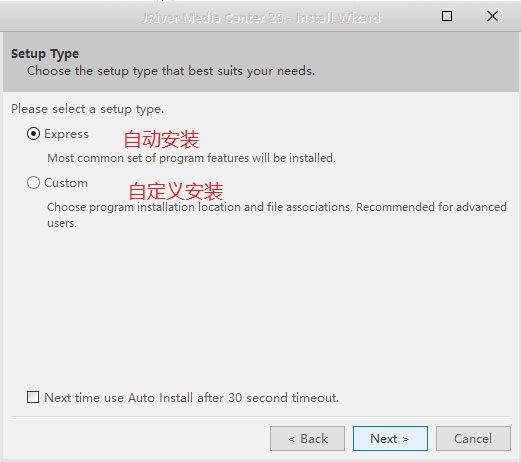521x462 pixels.
Task: Cancel the installation wizard
Action: coord(473,438)
